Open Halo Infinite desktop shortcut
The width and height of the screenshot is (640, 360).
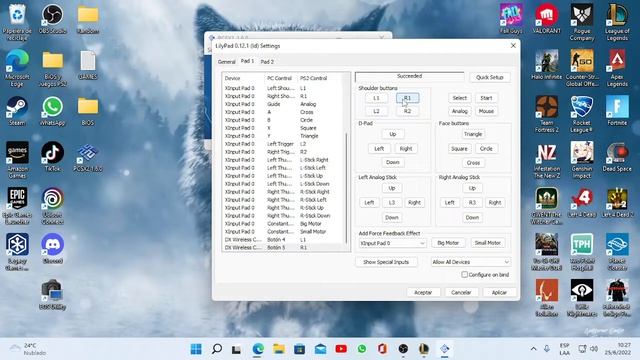pos(547,64)
